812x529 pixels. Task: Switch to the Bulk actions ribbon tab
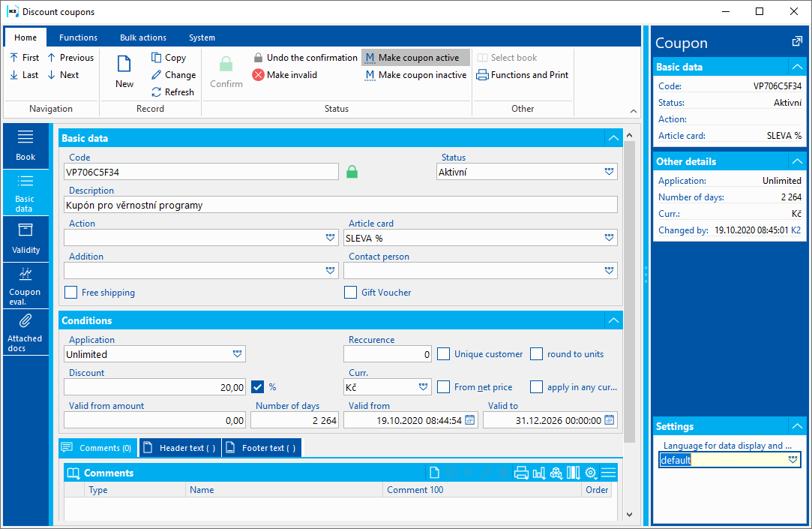(143, 38)
